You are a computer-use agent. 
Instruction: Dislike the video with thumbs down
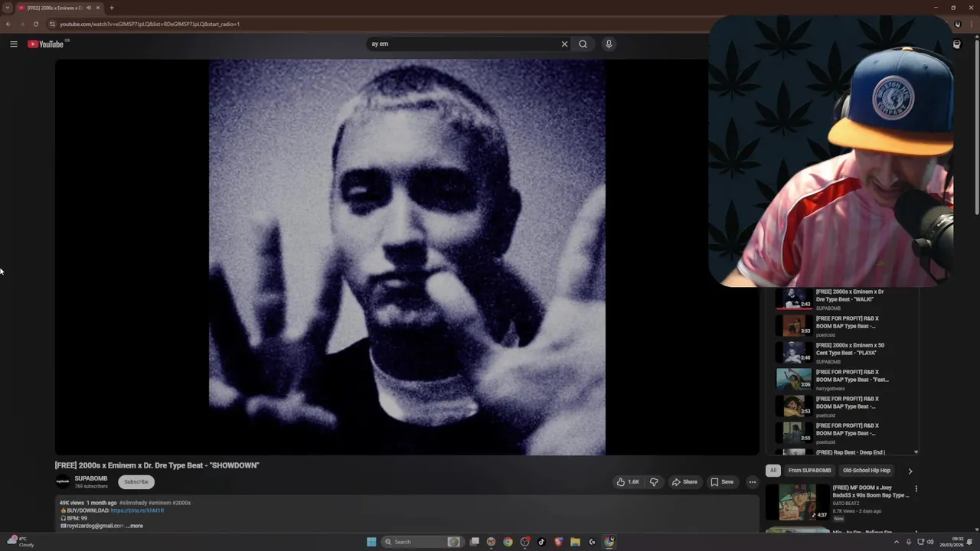[x=654, y=482]
